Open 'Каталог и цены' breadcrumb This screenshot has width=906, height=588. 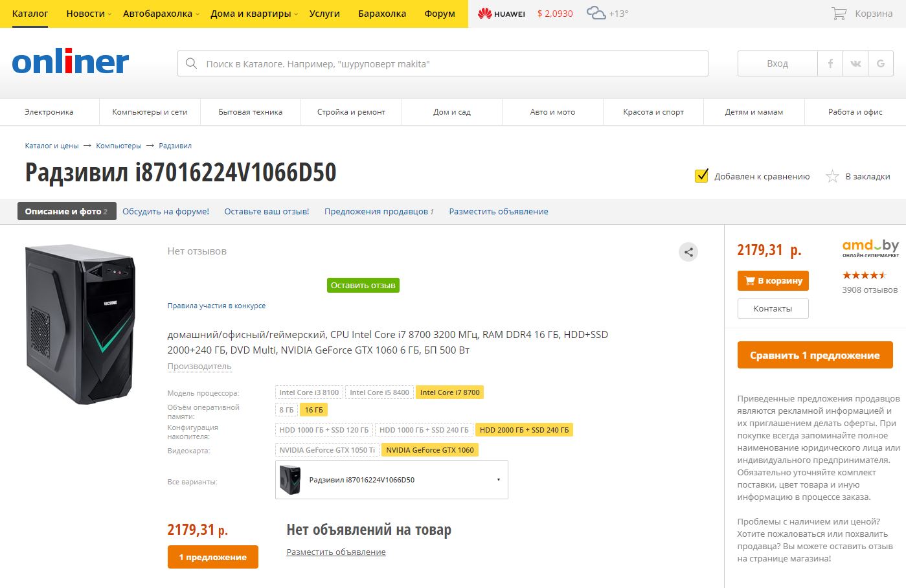pyautogui.click(x=52, y=146)
